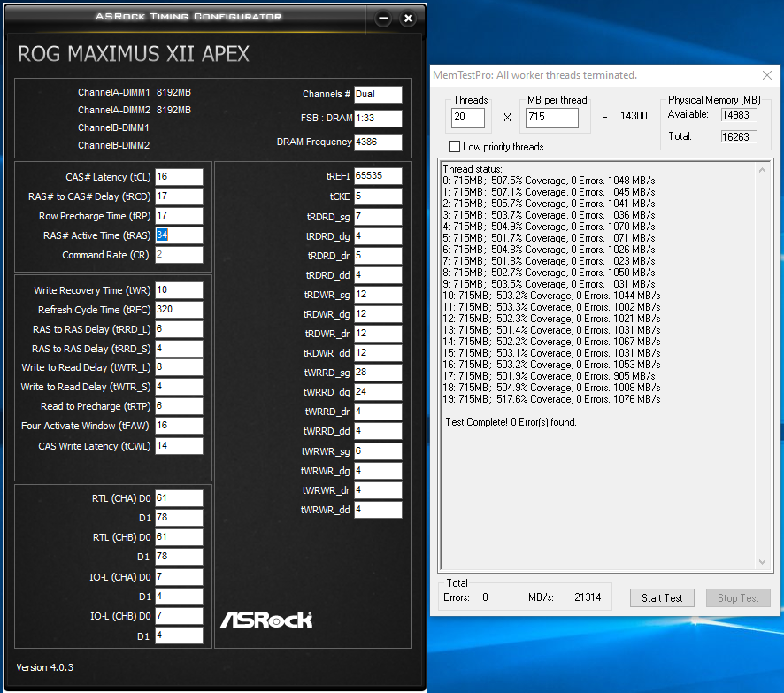This screenshot has width=784, height=693.
Task: Click the RTL (CHA) D0 field
Action: click(x=179, y=498)
